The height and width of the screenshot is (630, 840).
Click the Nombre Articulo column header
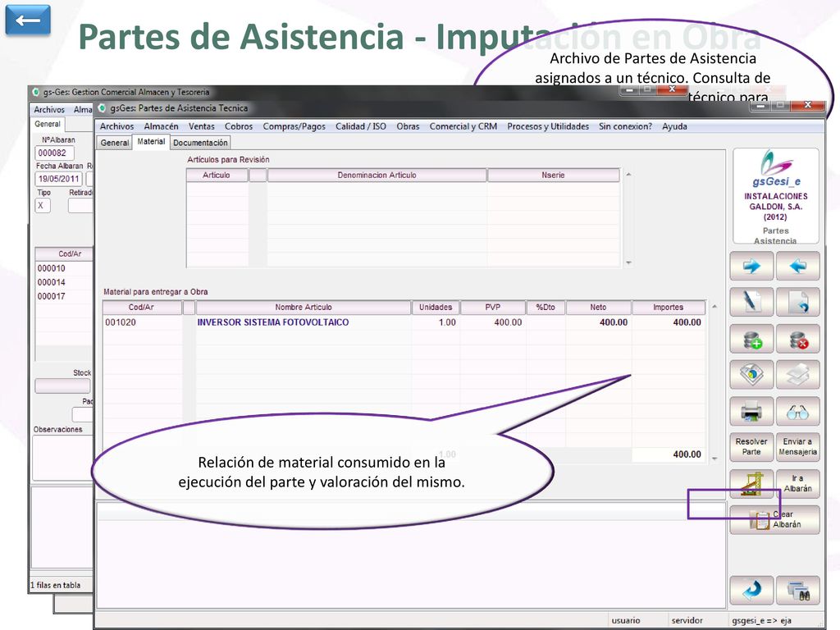[x=304, y=308]
